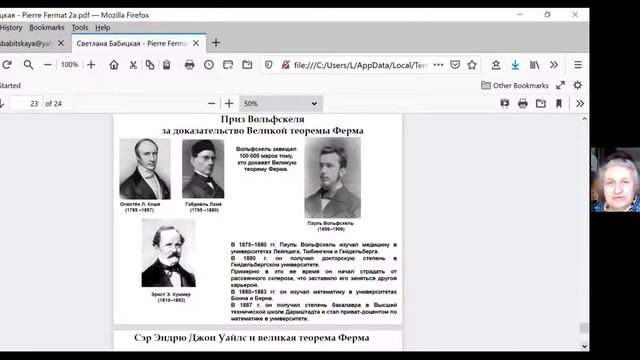Image resolution: width=640 pixels, height=360 pixels.
Task: Click the Cauchy portrait image
Action: click(x=145, y=169)
